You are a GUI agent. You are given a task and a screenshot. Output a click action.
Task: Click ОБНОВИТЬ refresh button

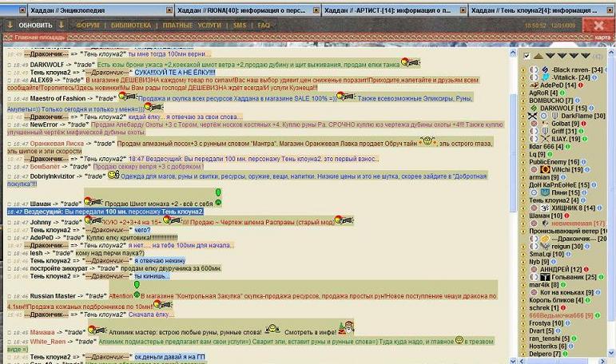coord(35,25)
